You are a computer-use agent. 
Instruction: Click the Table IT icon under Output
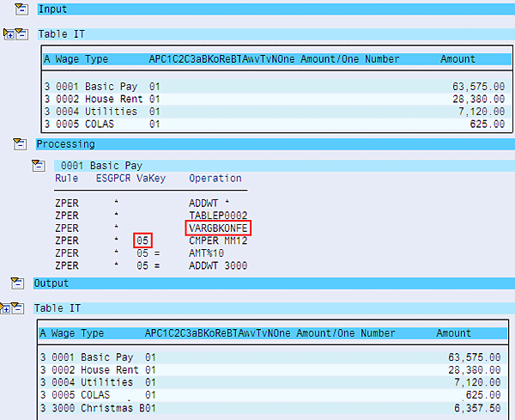(19, 307)
